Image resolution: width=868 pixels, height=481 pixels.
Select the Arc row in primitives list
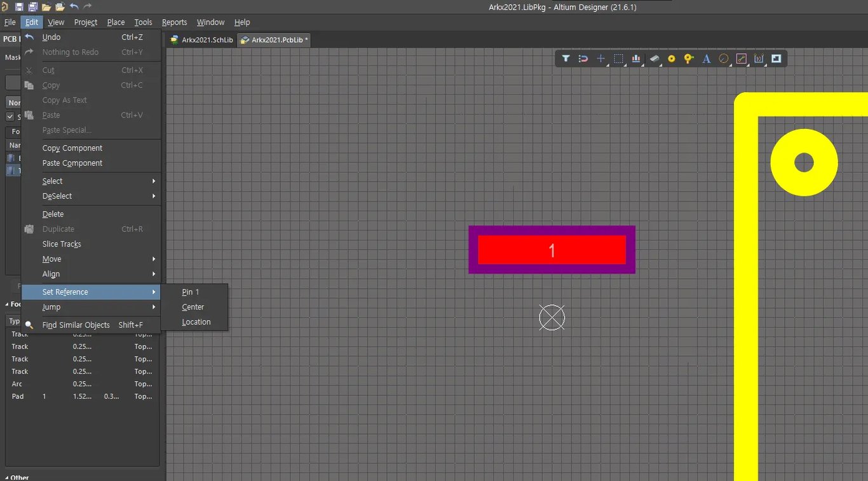tap(82, 384)
